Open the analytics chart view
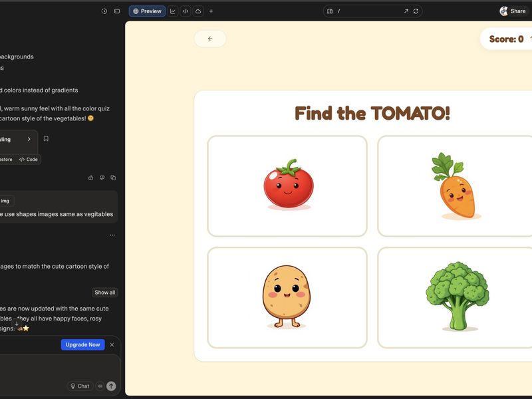The height and width of the screenshot is (399, 532). [173, 11]
